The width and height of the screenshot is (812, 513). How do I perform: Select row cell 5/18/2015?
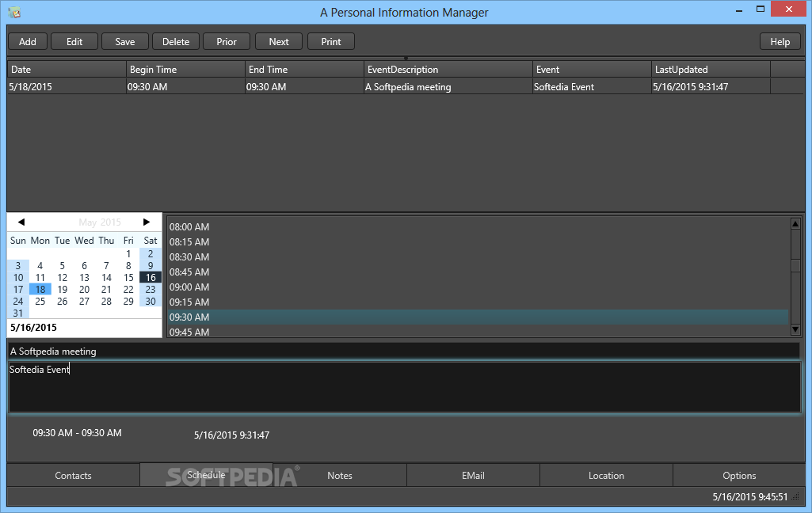(x=67, y=87)
